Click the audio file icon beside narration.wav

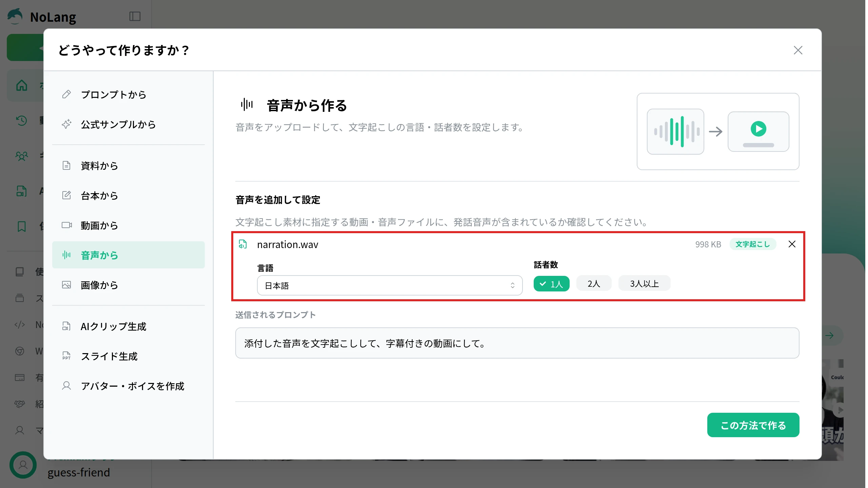click(243, 244)
